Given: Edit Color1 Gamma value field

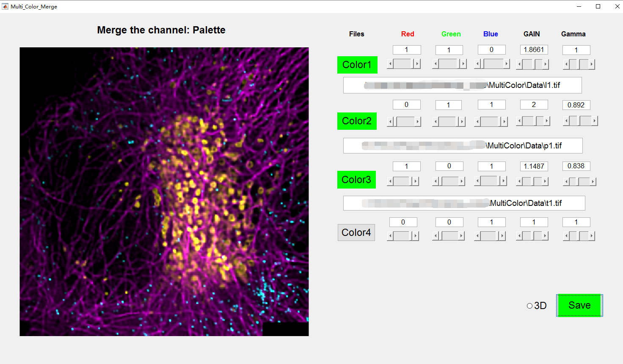Looking at the screenshot, I should [x=576, y=50].
